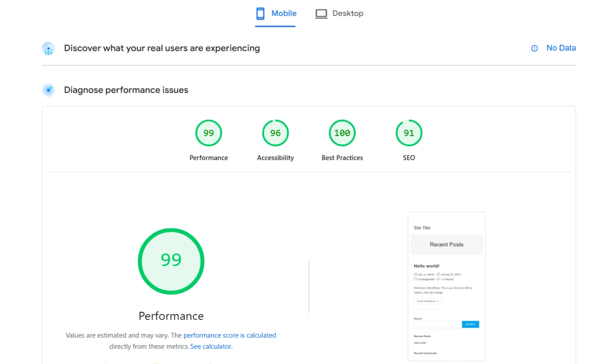Click the Continue Reading button in screenshot

click(x=427, y=301)
